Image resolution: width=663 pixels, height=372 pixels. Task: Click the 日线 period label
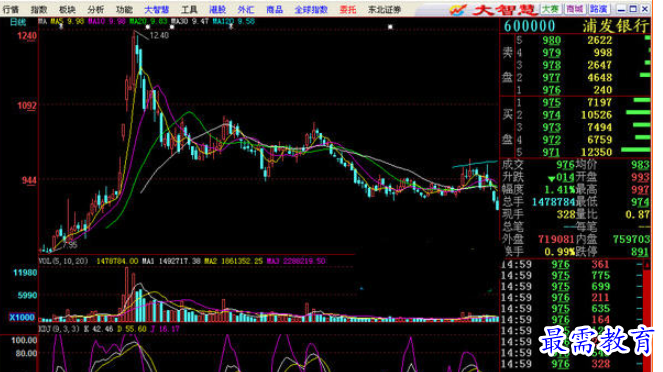click(18, 22)
